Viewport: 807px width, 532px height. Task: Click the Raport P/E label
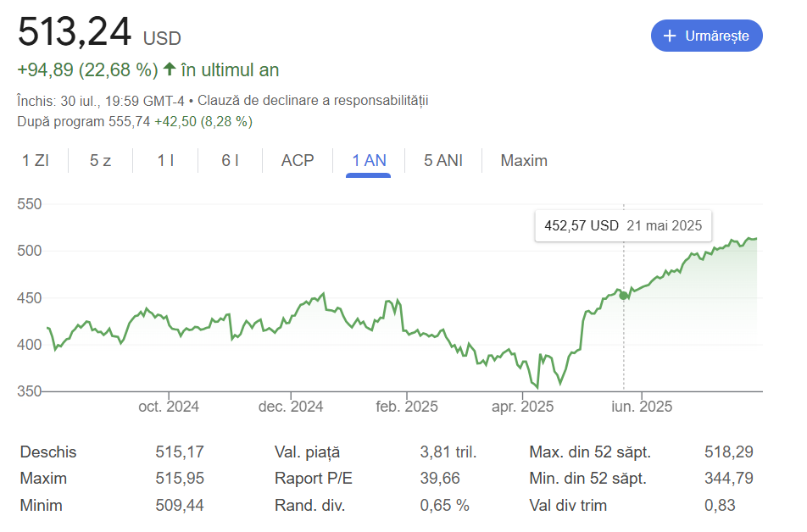click(314, 479)
